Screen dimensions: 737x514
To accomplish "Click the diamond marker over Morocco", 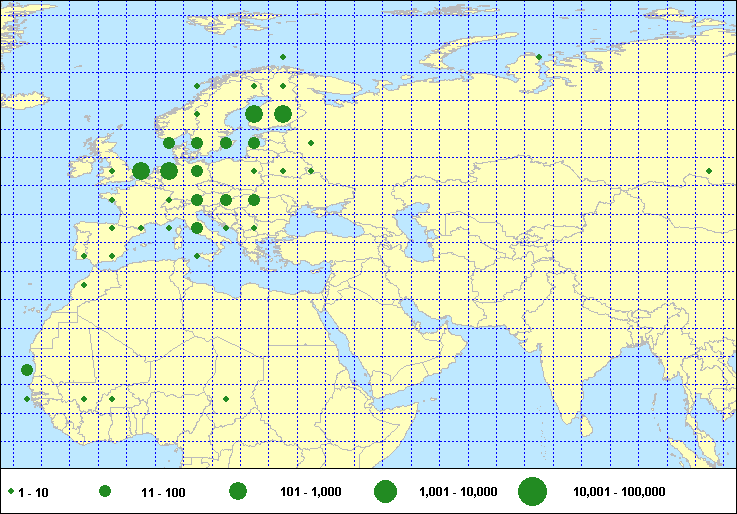I will coord(84,285).
